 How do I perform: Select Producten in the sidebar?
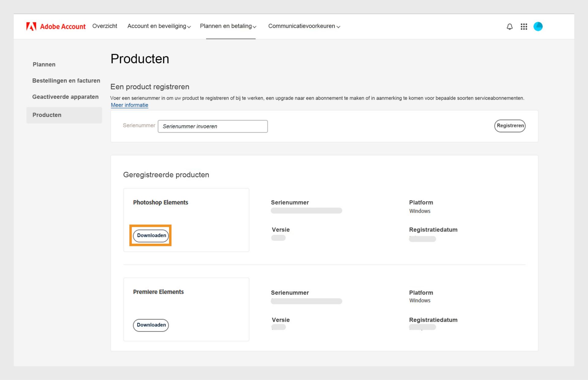(x=64, y=115)
